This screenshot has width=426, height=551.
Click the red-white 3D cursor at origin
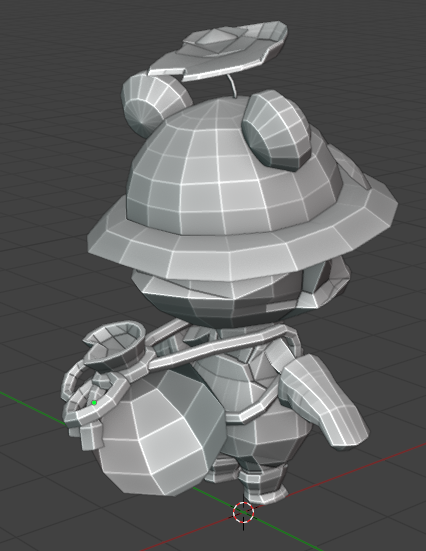point(243,512)
